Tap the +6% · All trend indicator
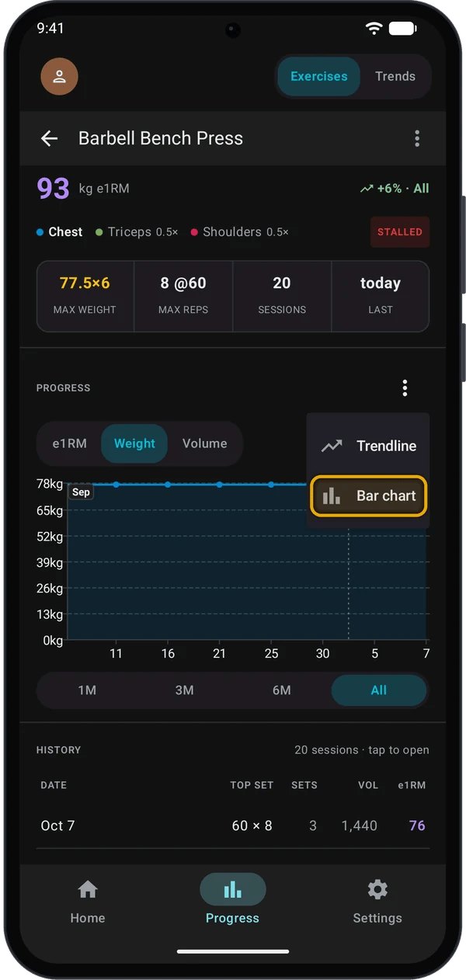Image resolution: width=466 pixels, height=980 pixels. click(395, 189)
